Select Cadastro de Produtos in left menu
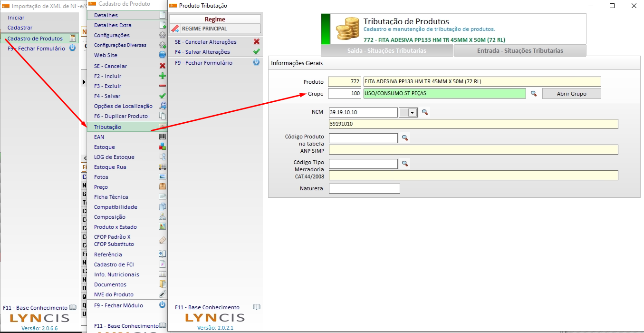Image resolution: width=644 pixels, height=333 pixels. (35, 39)
